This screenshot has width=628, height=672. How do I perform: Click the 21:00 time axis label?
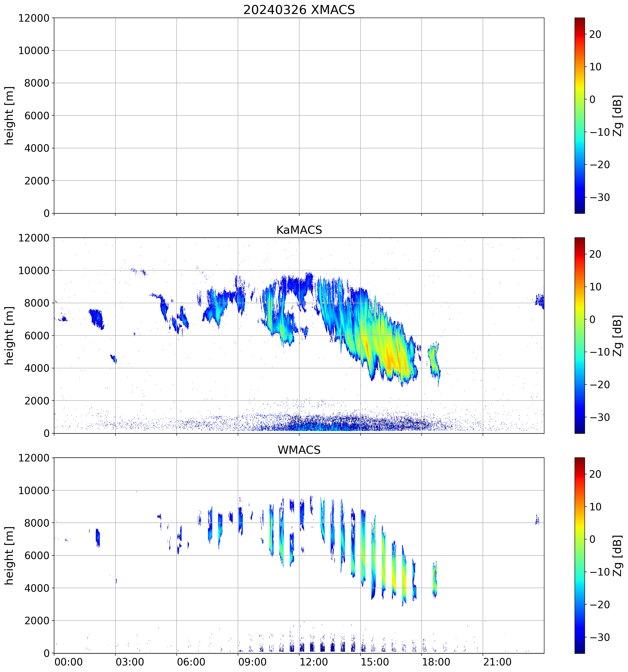click(497, 662)
